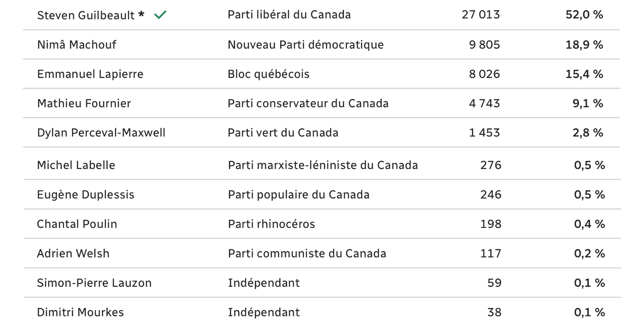Select candidate Steven Guilbeault's name
This screenshot has width=644, height=325.
86,15
